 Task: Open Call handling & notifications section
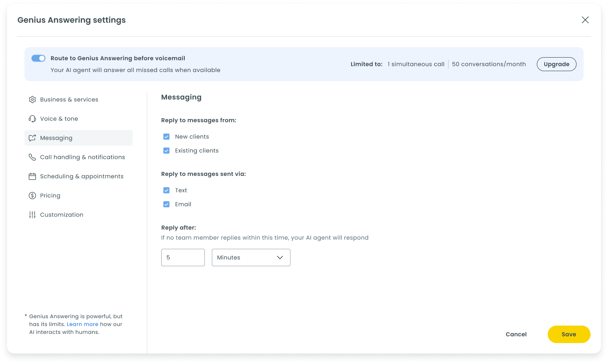[x=79, y=157]
